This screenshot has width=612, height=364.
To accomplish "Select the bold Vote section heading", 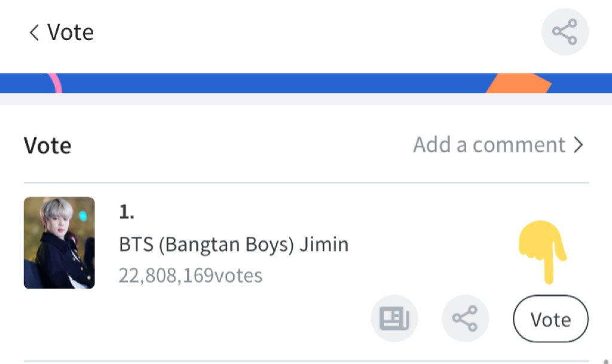I will 48,146.
